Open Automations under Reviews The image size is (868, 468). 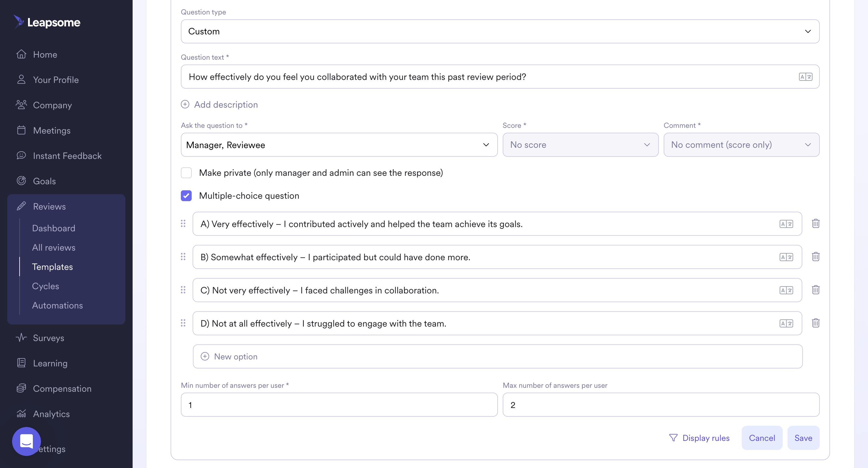pos(57,305)
